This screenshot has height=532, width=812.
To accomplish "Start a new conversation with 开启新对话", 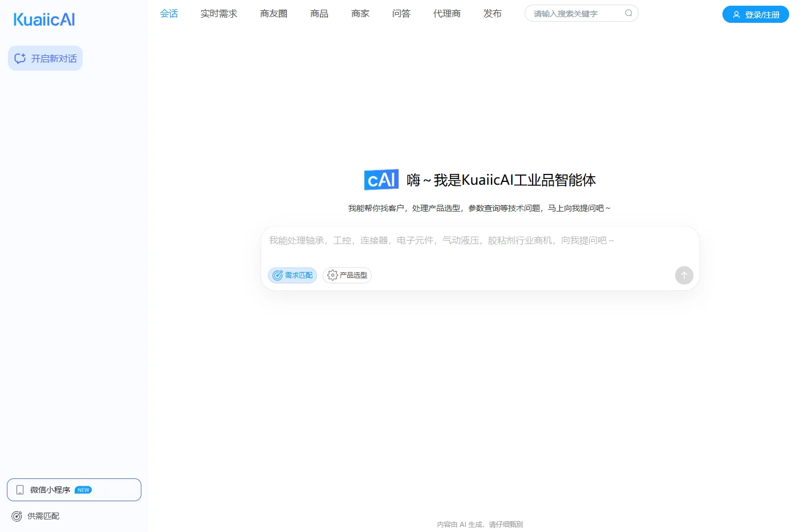I will click(x=45, y=58).
